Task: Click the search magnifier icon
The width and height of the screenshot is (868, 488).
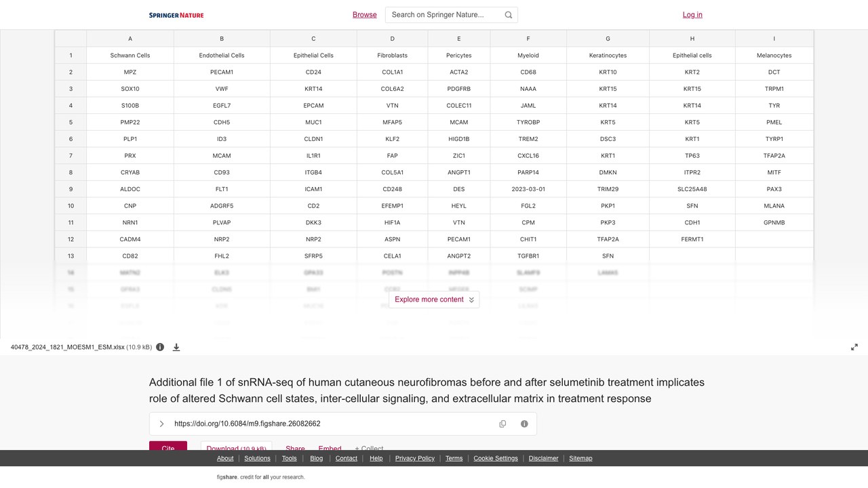Action: tap(509, 15)
